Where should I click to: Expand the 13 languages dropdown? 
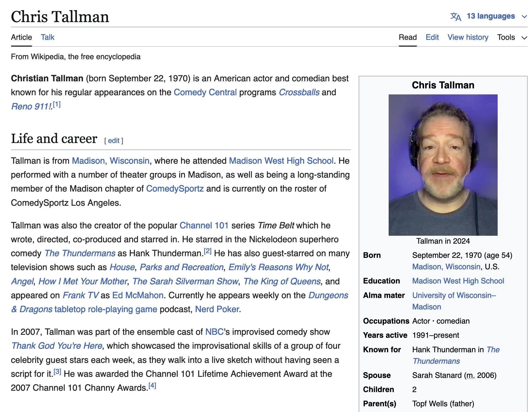(x=491, y=16)
